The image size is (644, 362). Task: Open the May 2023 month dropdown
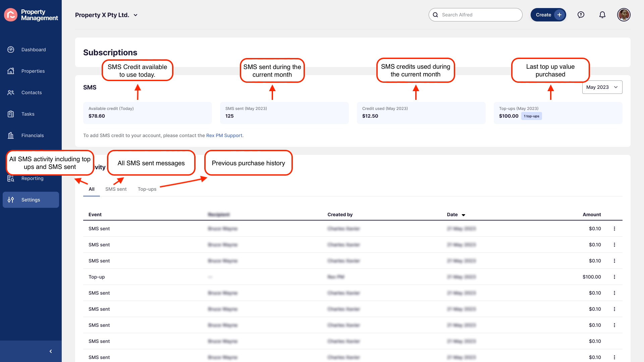[602, 87]
